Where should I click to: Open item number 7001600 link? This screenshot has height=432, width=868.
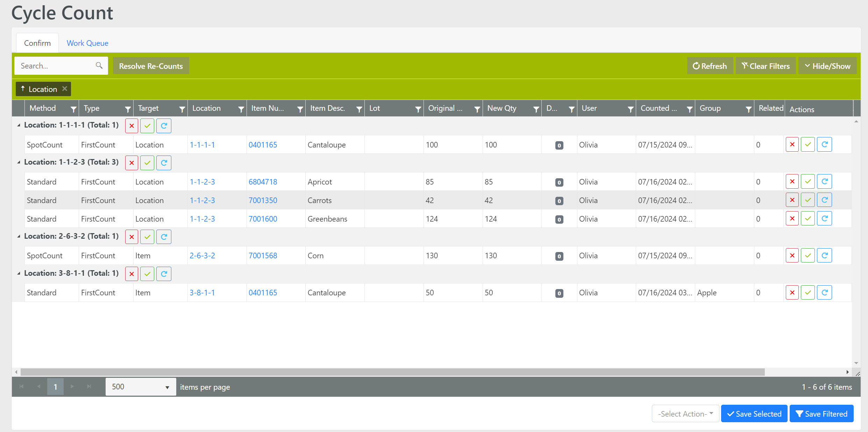263,219
